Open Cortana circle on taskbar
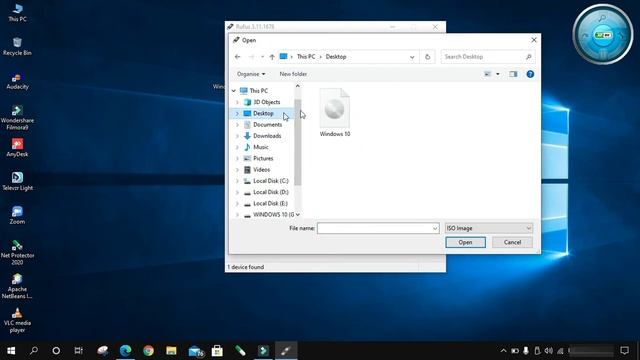The image size is (640, 360). [x=56, y=351]
